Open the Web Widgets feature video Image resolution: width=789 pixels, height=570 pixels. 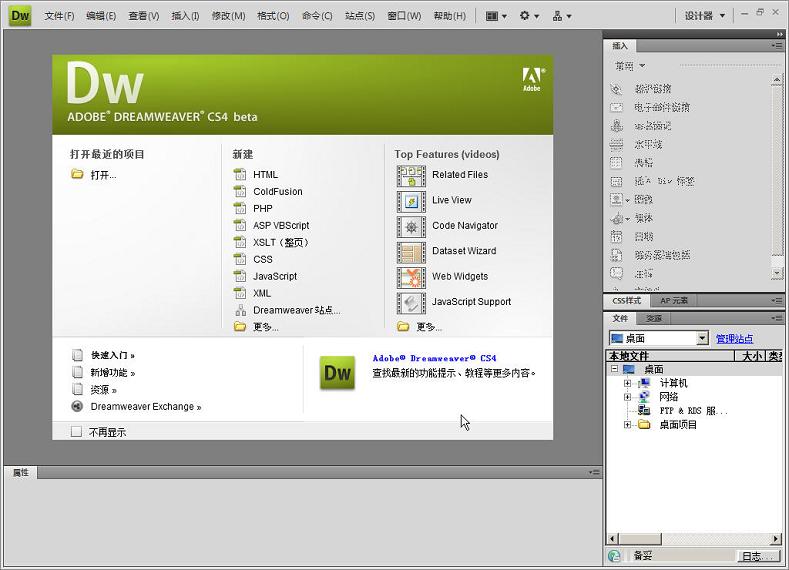coord(442,277)
